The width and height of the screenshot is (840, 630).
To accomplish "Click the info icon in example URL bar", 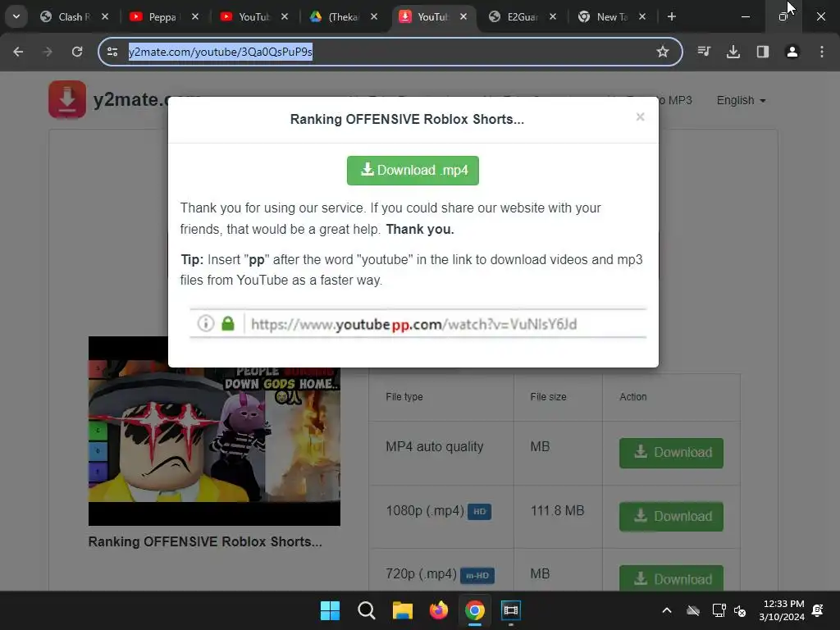I will (x=206, y=323).
